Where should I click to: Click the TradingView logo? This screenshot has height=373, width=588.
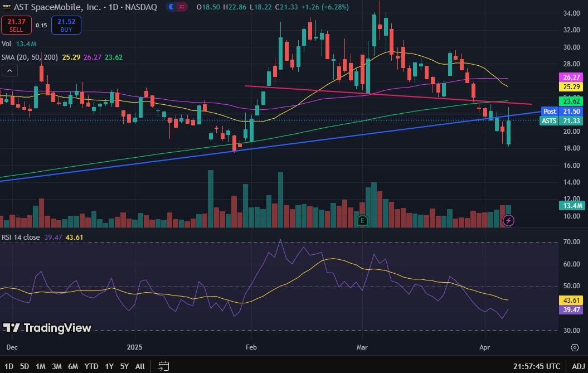click(x=47, y=328)
